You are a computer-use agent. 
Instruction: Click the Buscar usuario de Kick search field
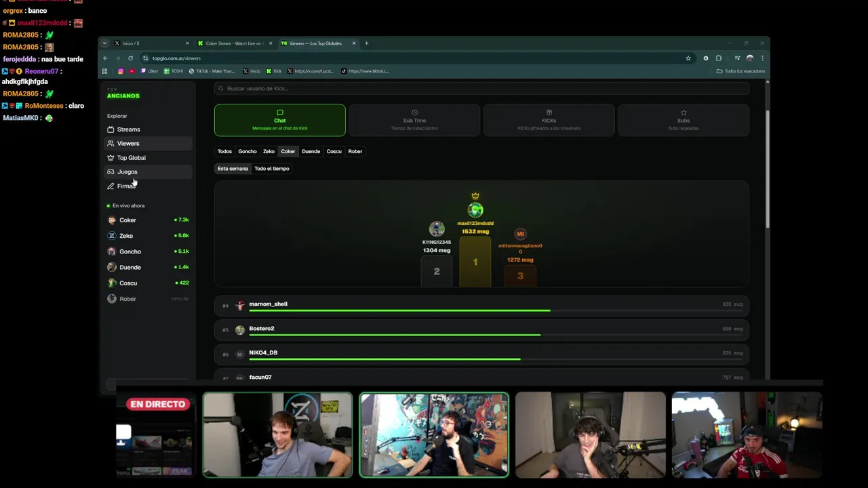click(481, 89)
